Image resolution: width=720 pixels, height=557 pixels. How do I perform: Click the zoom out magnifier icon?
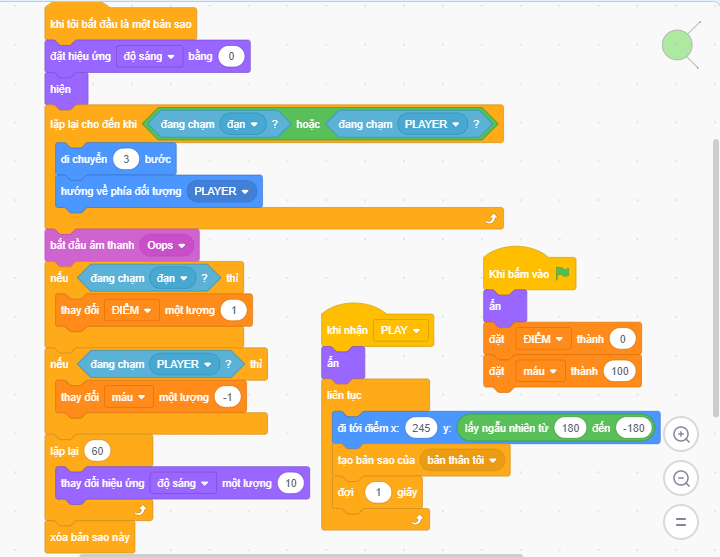click(681, 478)
